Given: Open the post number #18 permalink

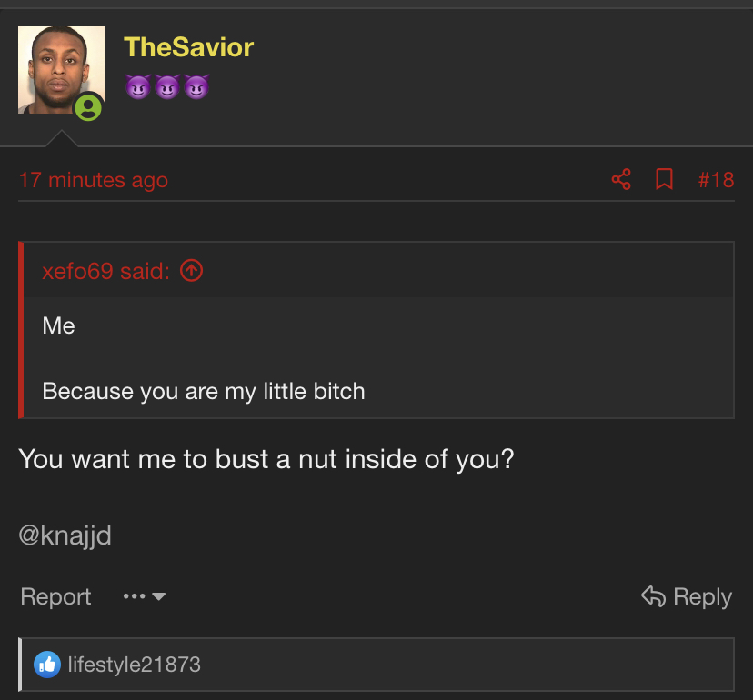Looking at the screenshot, I should [x=716, y=180].
